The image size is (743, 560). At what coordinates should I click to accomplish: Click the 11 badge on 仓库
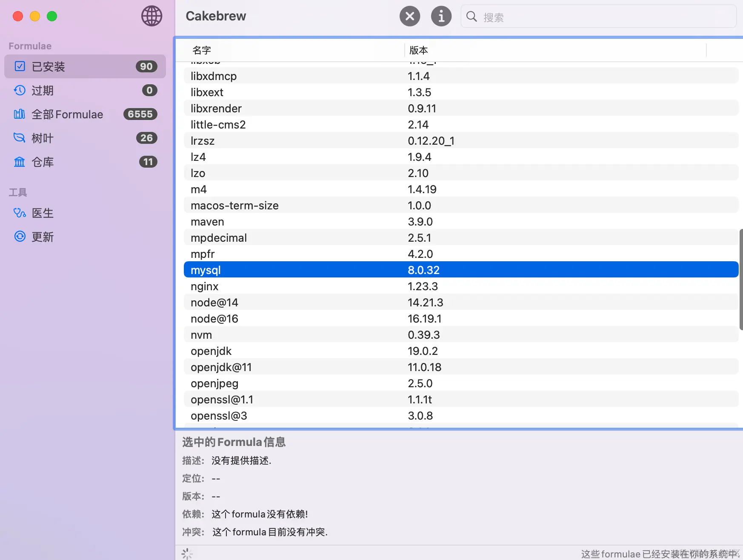(148, 162)
